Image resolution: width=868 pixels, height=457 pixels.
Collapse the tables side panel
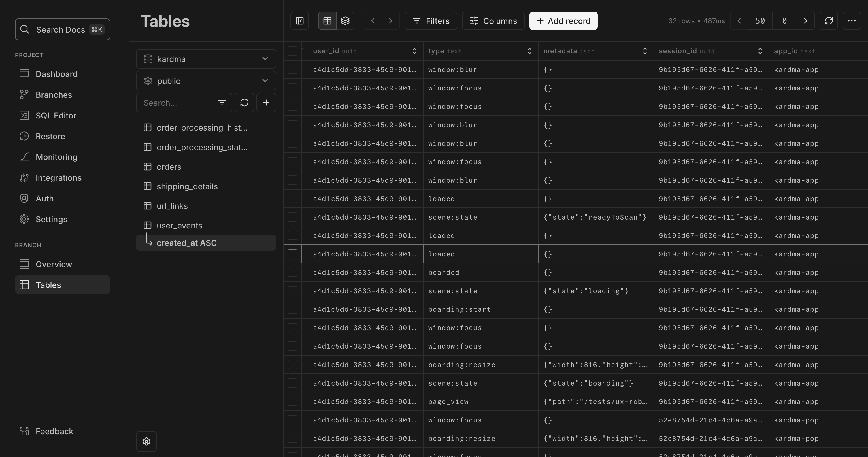pos(299,20)
